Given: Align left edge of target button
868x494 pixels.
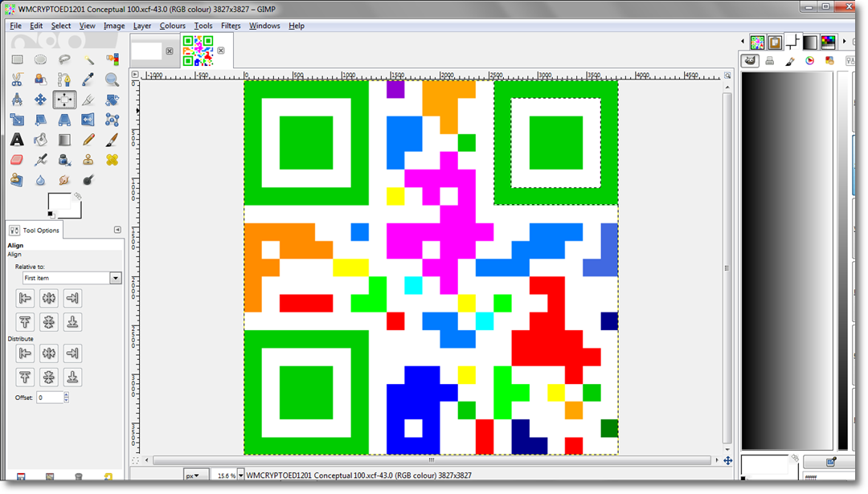Looking at the screenshot, I should click(x=25, y=298).
